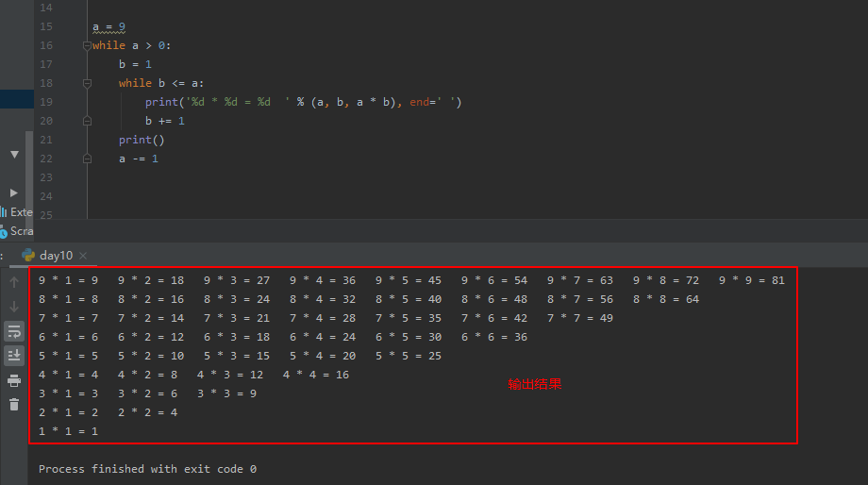Open External Libraries tree item
The width and height of the screenshot is (868, 485).
(17, 212)
